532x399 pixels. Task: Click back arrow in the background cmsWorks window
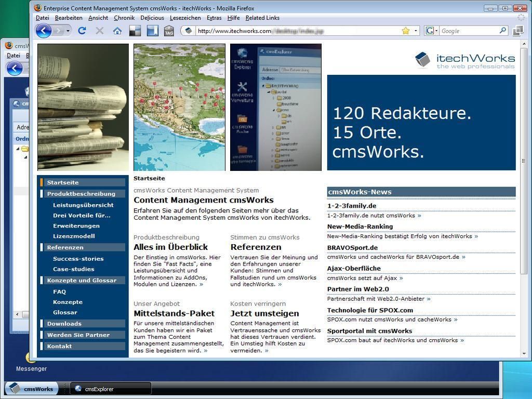(15, 69)
